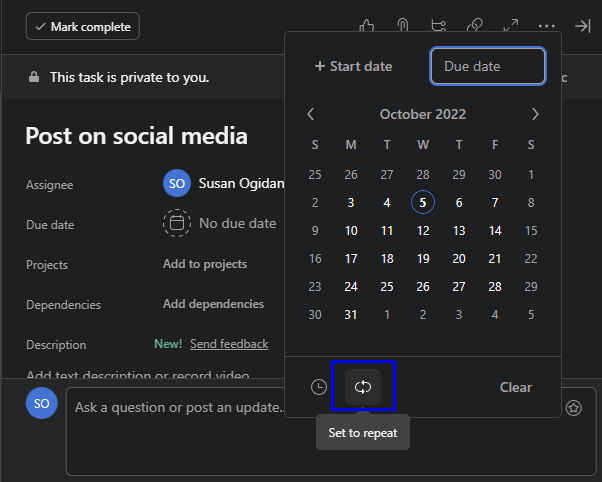Click the attachment paperclip icon
This screenshot has height=482, width=602.
(x=402, y=26)
